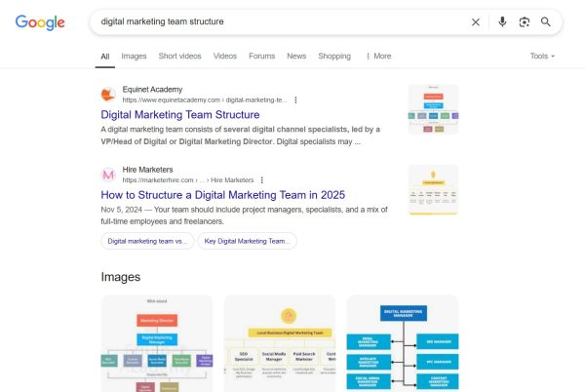Open the Digital Marketing Team Structure result link
This screenshot has width=585, height=392.
180,114
